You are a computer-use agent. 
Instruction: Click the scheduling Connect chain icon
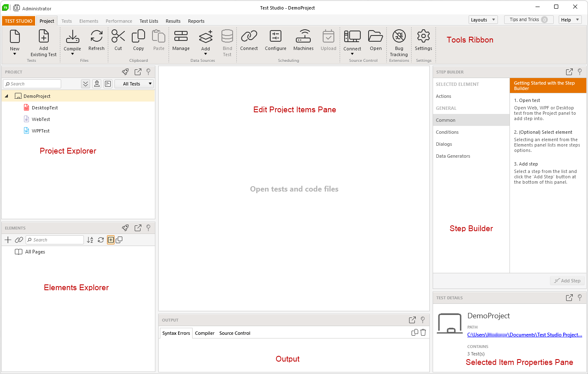[249, 36]
